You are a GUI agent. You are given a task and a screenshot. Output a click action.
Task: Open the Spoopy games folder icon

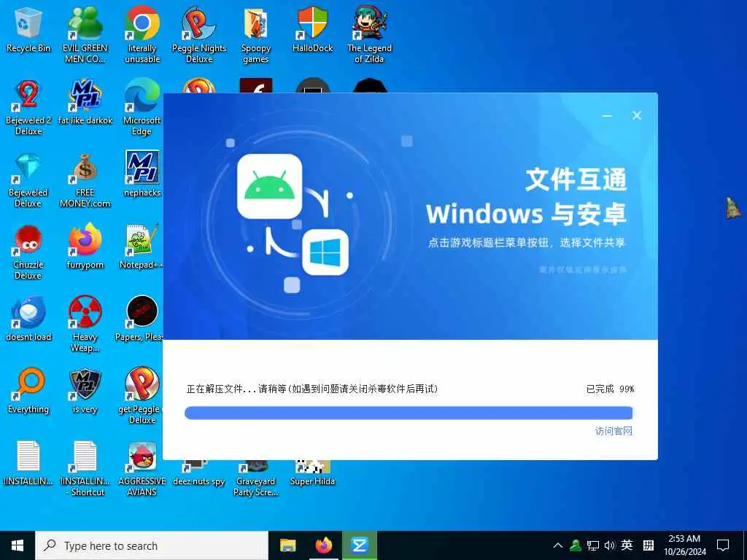tap(256, 35)
